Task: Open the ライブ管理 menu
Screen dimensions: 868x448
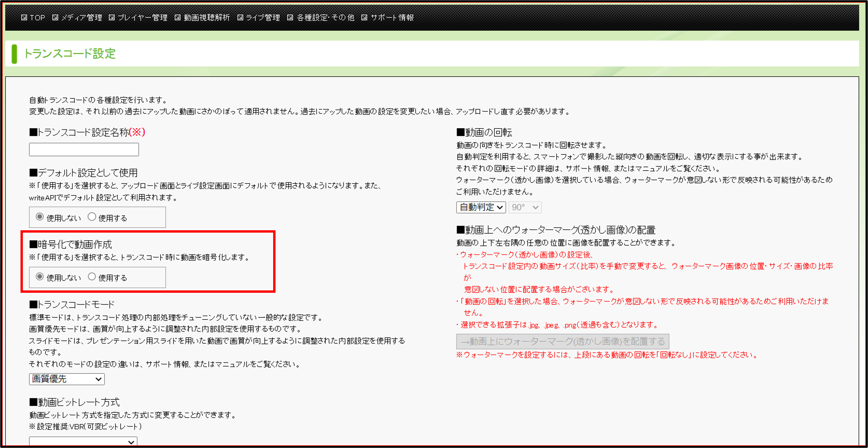Action: tap(263, 17)
